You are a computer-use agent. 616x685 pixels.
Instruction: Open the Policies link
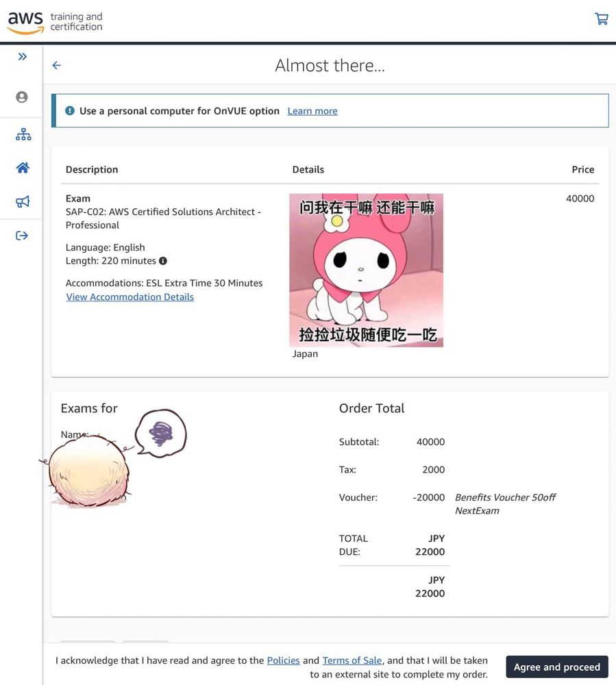click(x=283, y=660)
